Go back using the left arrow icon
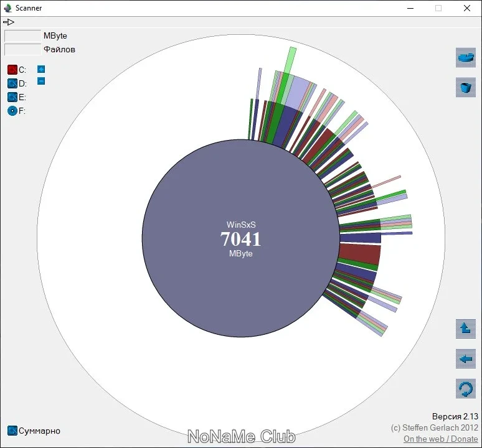482x448 pixels. point(466,358)
